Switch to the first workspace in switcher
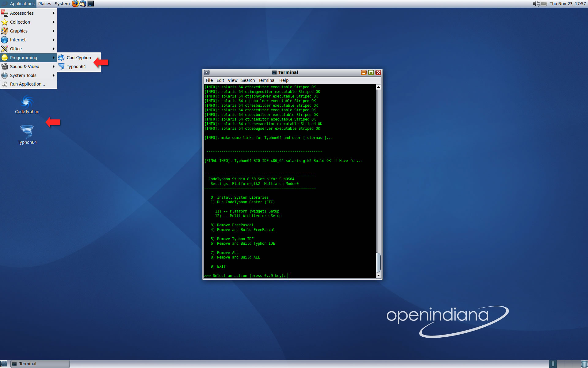The image size is (588, 368). point(553,364)
